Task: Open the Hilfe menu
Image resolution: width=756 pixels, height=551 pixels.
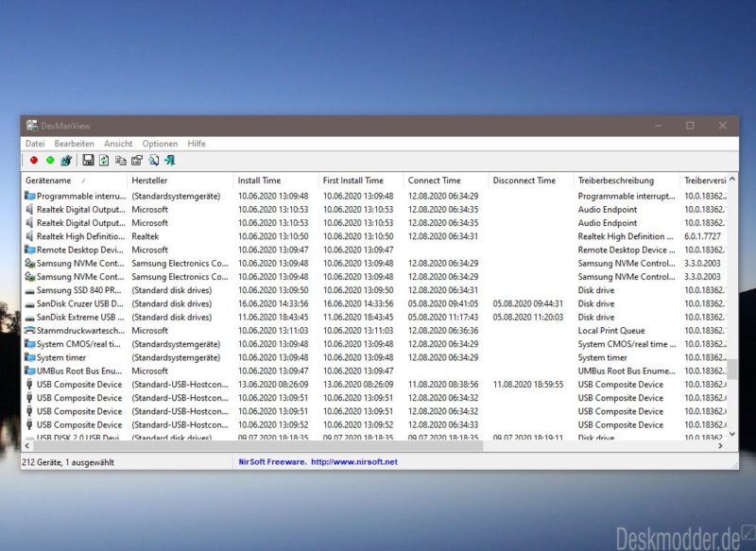Action: (x=197, y=143)
